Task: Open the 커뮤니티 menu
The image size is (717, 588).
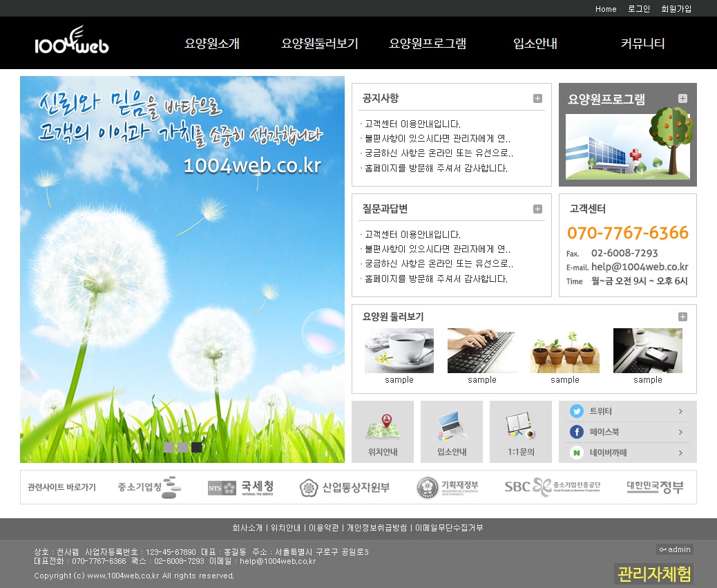Action: (642, 44)
